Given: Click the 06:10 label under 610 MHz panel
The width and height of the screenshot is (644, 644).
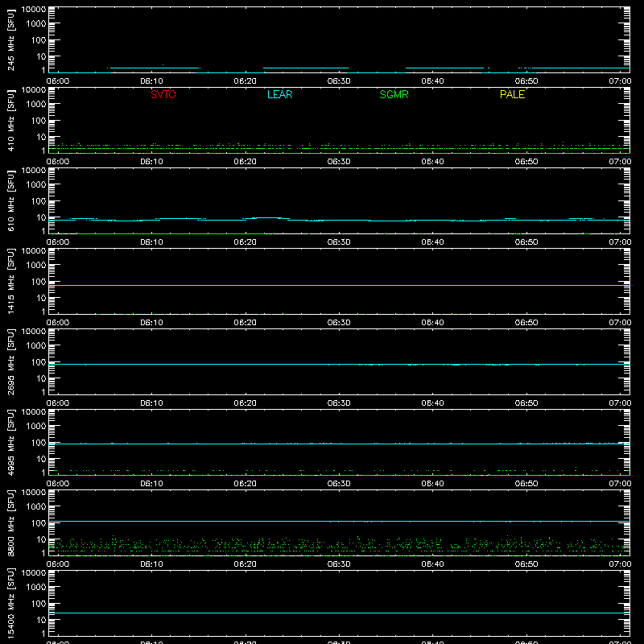Looking at the screenshot, I should [151, 242].
